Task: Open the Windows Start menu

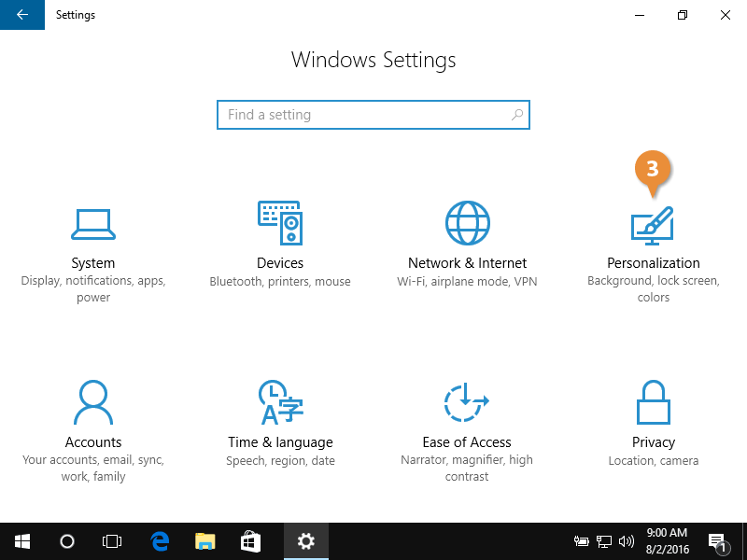Action: click(x=22, y=541)
